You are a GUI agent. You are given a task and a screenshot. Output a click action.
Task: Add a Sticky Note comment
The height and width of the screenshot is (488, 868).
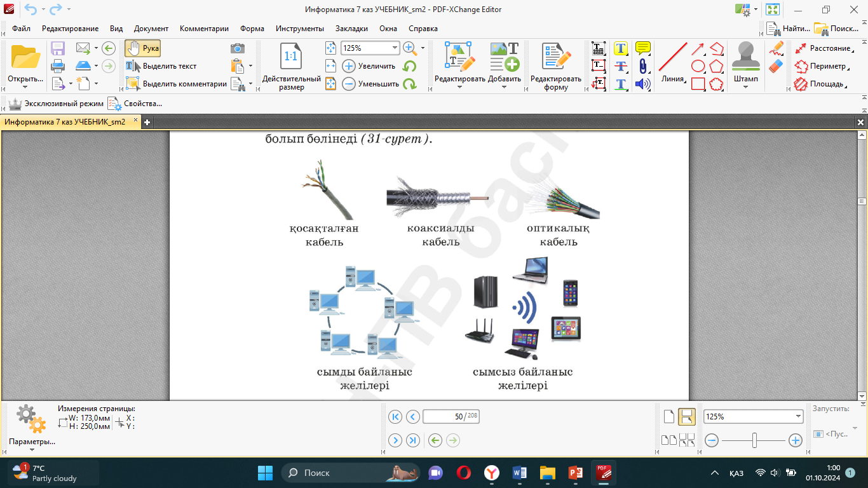coord(643,48)
